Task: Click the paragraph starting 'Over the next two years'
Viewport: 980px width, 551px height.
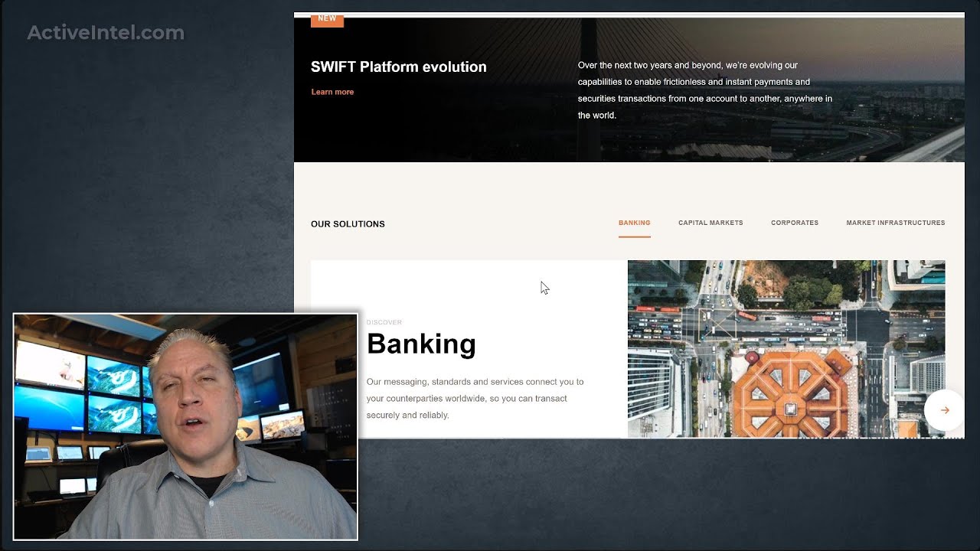Action: [705, 90]
